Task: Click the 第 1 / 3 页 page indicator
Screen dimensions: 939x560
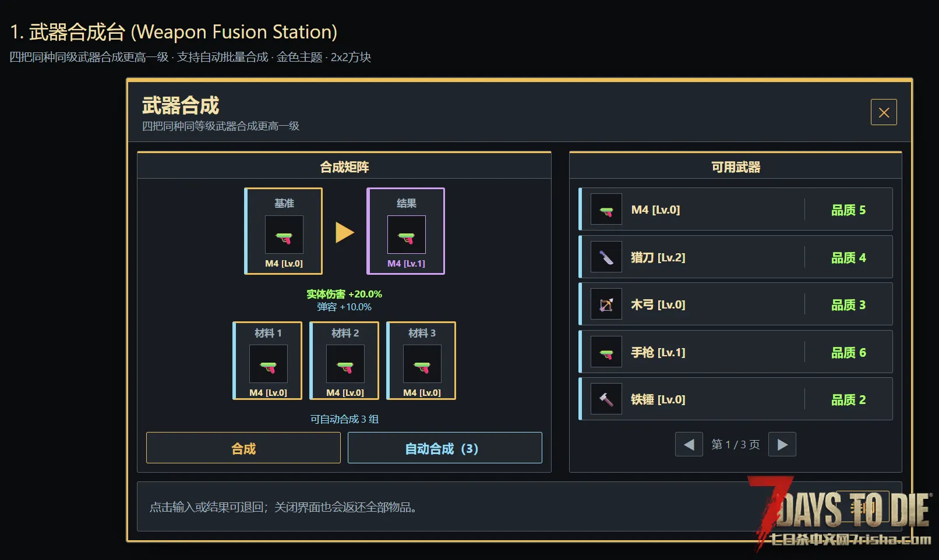Action: pos(736,445)
